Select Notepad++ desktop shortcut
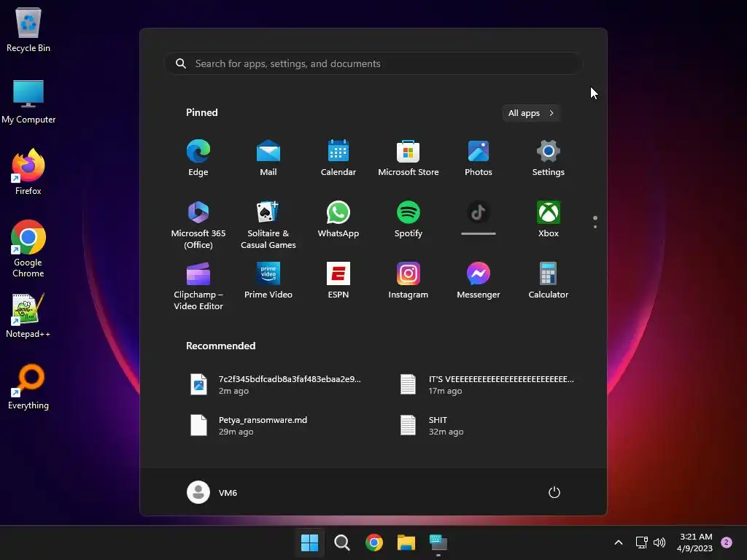747x560 pixels. click(x=28, y=315)
